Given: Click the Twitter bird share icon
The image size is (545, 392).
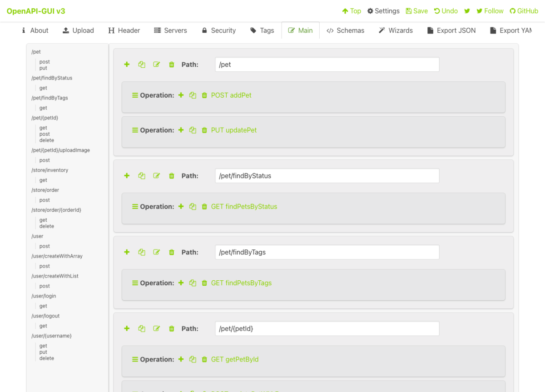Looking at the screenshot, I should [x=467, y=11].
